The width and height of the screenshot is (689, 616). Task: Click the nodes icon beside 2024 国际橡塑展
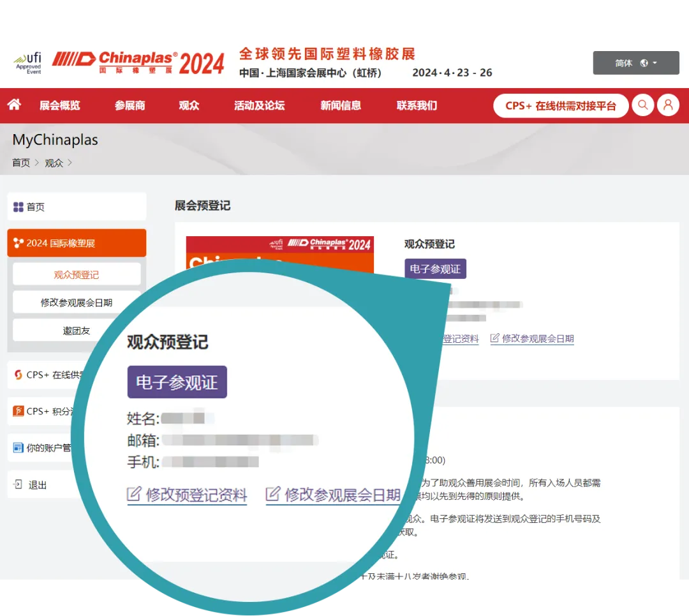pyautogui.click(x=18, y=243)
